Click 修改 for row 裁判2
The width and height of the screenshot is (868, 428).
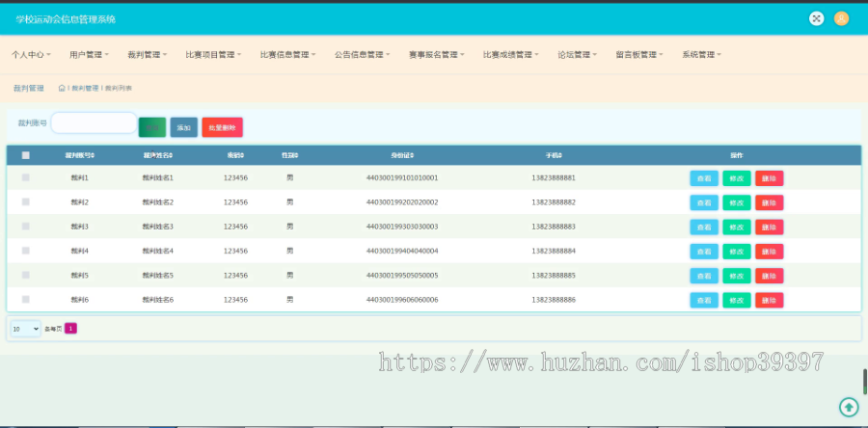737,202
